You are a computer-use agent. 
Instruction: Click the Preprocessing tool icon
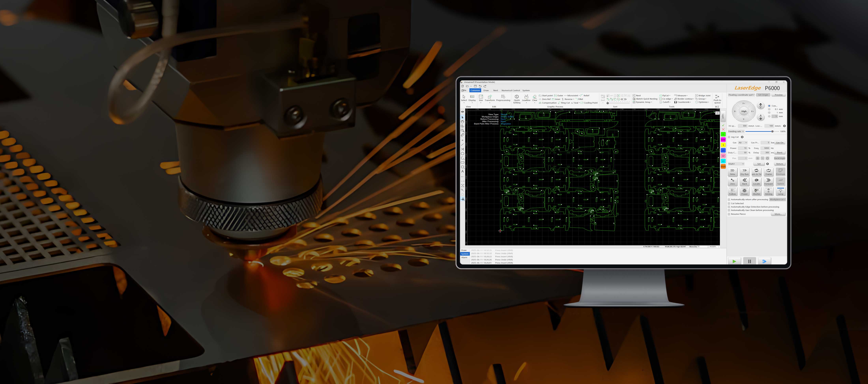503,97
